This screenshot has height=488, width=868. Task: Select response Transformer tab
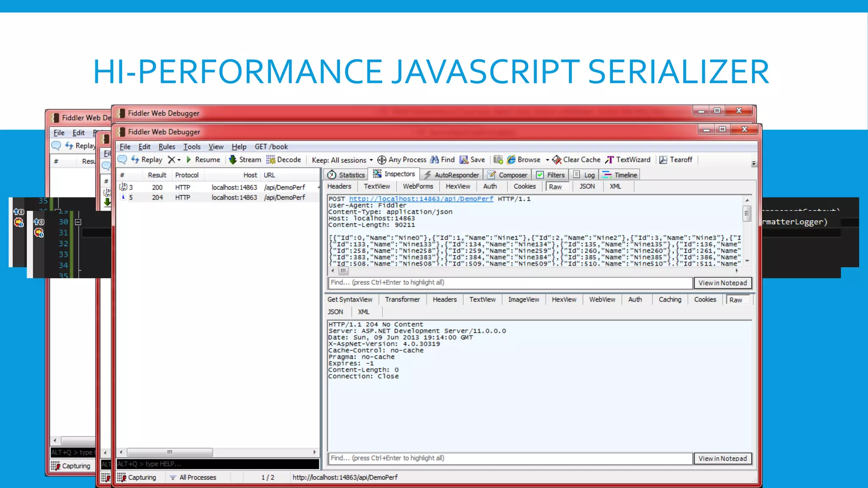pyautogui.click(x=402, y=299)
